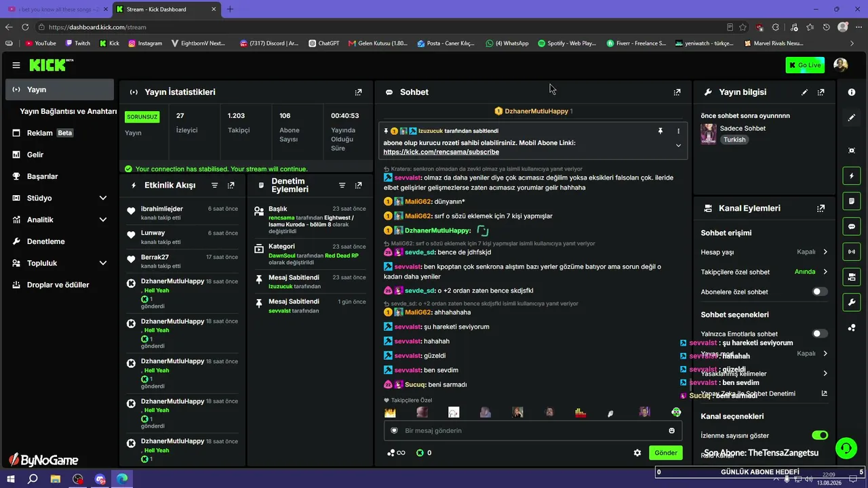
Task: Open Windows taskbar search
Action: (33, 479)
